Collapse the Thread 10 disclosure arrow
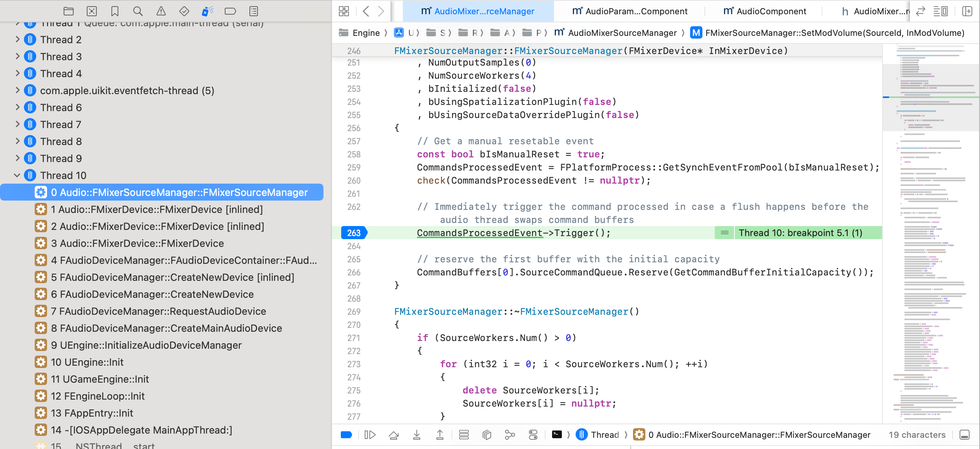Image resolution: width=980 pixels, height=449 pixels. [x=17, y=176]
